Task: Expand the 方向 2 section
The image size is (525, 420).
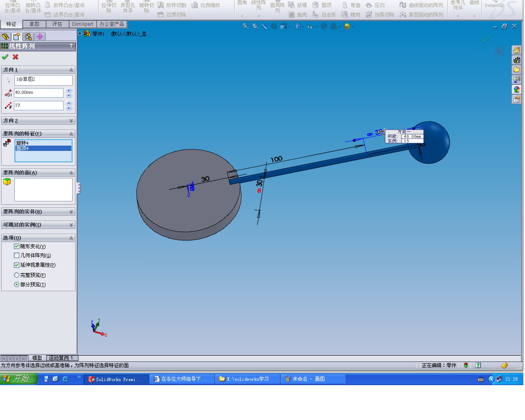Action: tap(71, 121)
